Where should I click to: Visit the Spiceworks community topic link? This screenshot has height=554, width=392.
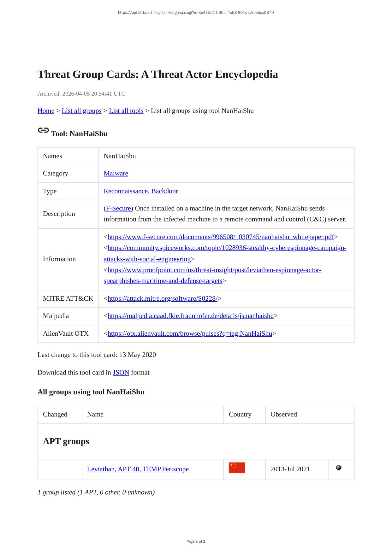(x=227, y=248)
